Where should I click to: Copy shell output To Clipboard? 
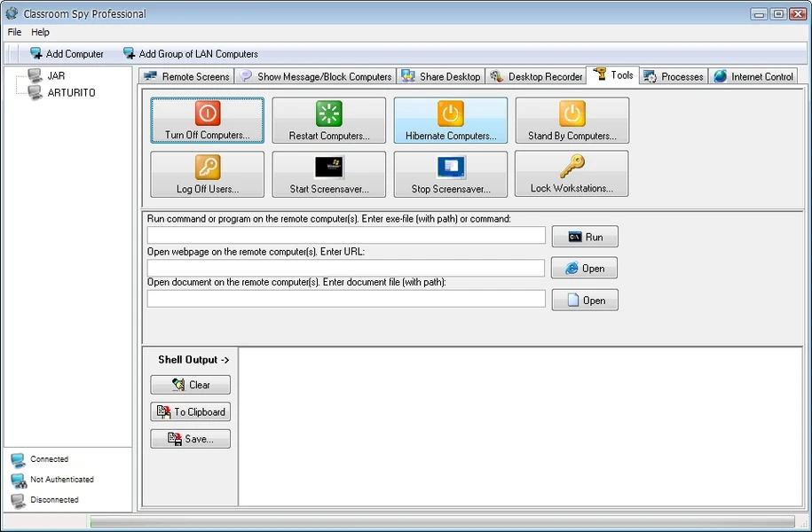tap(191, 412)
